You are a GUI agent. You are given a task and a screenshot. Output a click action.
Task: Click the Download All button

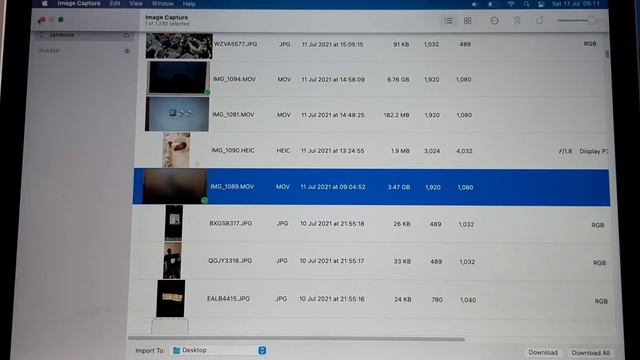point(590,353)
